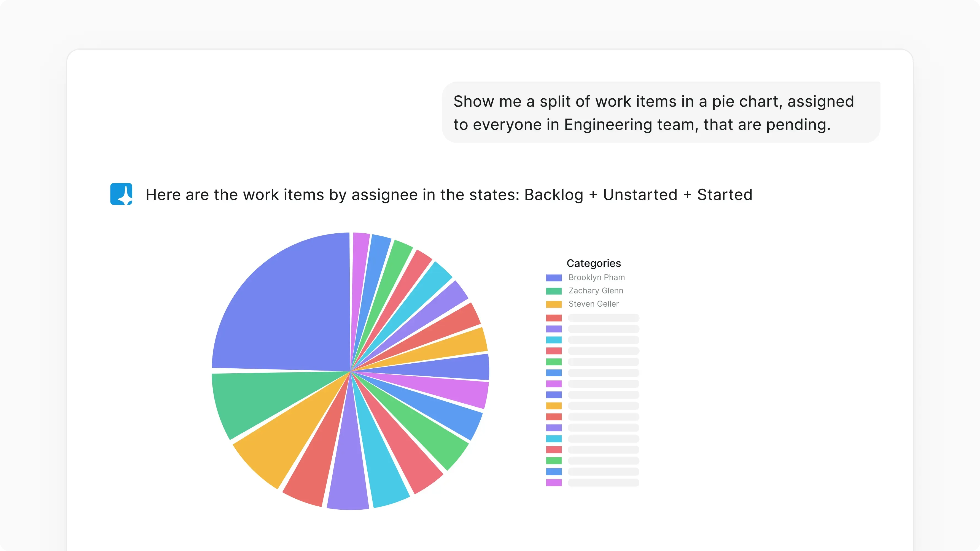Click the assistant app icon next to the response
980x551 pixels.
[121, 194]
